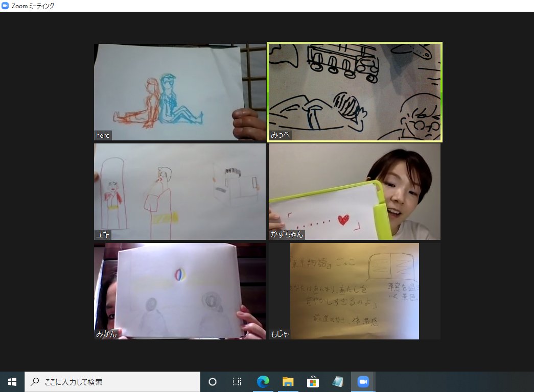
Task: Click the Zoom icon in the taskbar
Action: (x=363, y=381)
